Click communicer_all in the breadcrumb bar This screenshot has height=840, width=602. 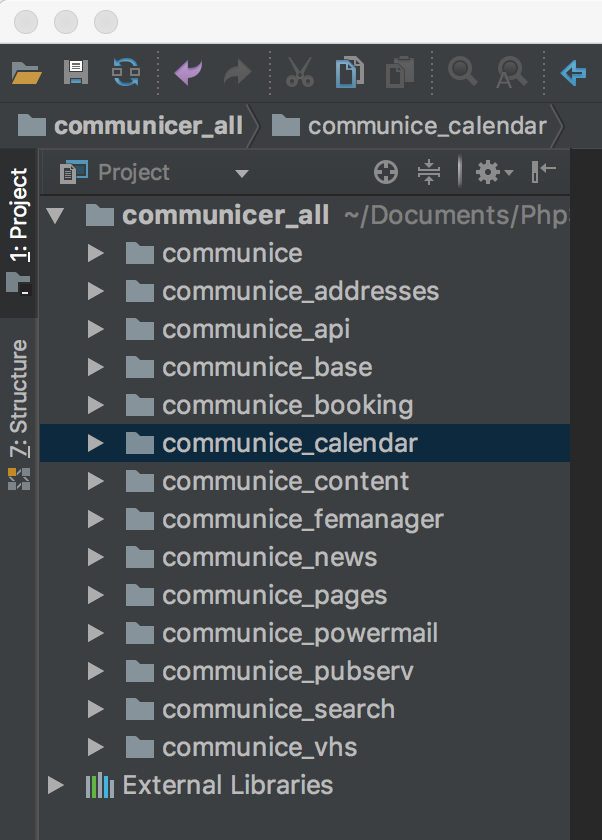click(x=147, y=125)
